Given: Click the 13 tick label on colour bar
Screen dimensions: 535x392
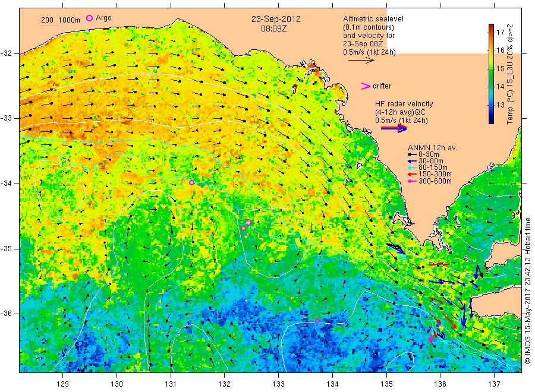Looking at the screenshot, I should (x=500, y=105).
